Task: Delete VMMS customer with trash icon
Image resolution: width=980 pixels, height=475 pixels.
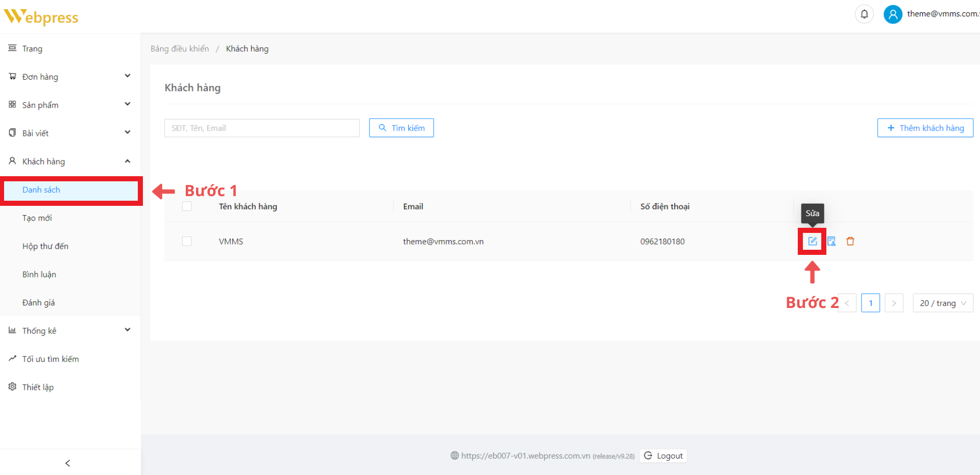Action: [850, 241]
